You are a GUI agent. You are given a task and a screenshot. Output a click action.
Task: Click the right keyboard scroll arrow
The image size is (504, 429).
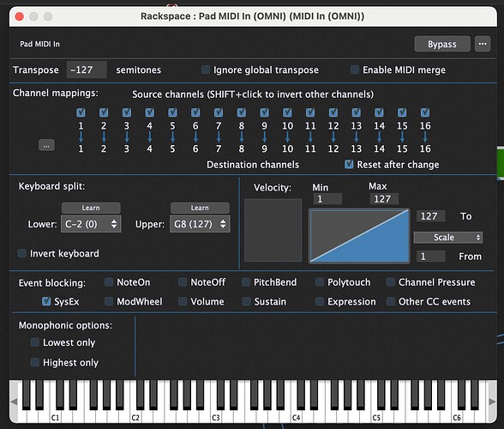pyautogui.click(x=492, y=402)
